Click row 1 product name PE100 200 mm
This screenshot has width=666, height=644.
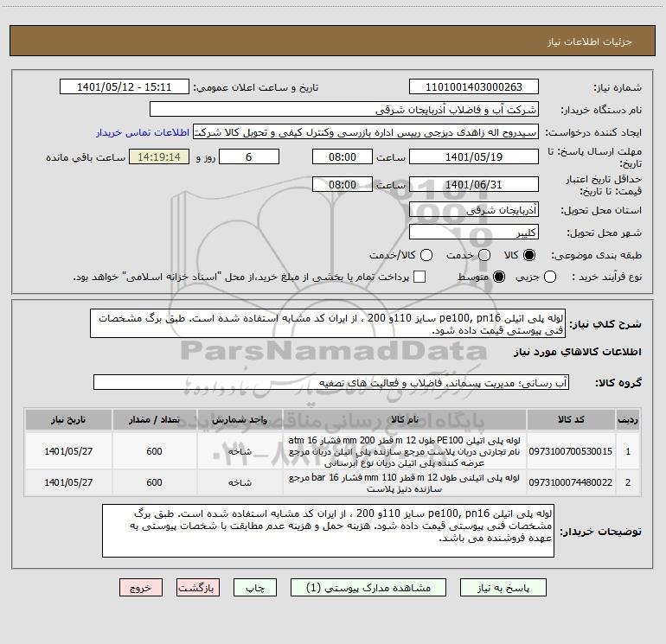coord(405,451)
